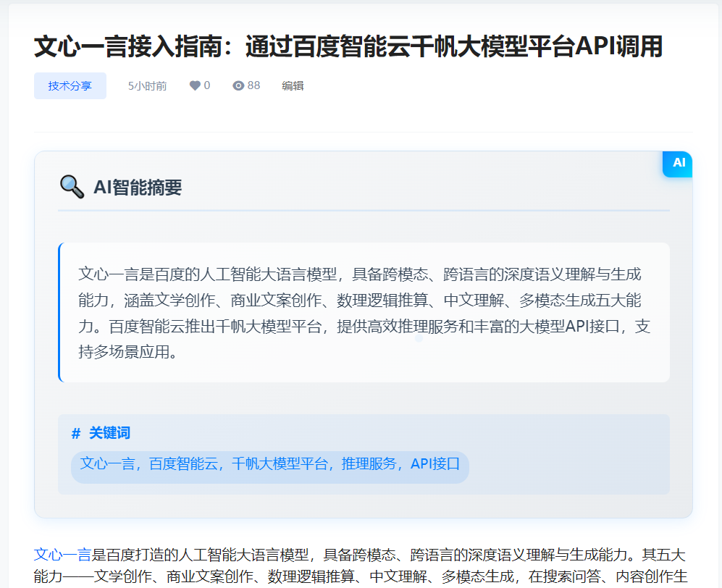The width and height of the screenshot is (722, 588).
Task: Click the summary paragraph text box
Action: click(x=364, y=313)
